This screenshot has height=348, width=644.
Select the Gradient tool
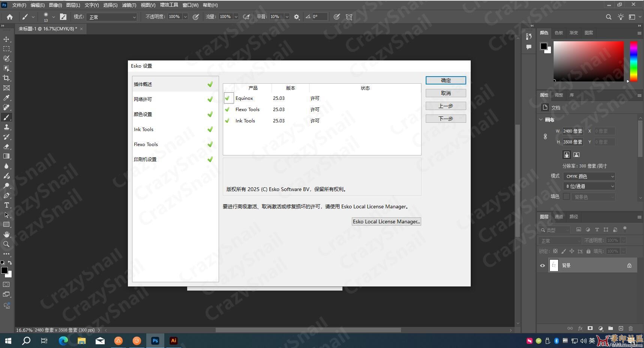pos(6,156)
